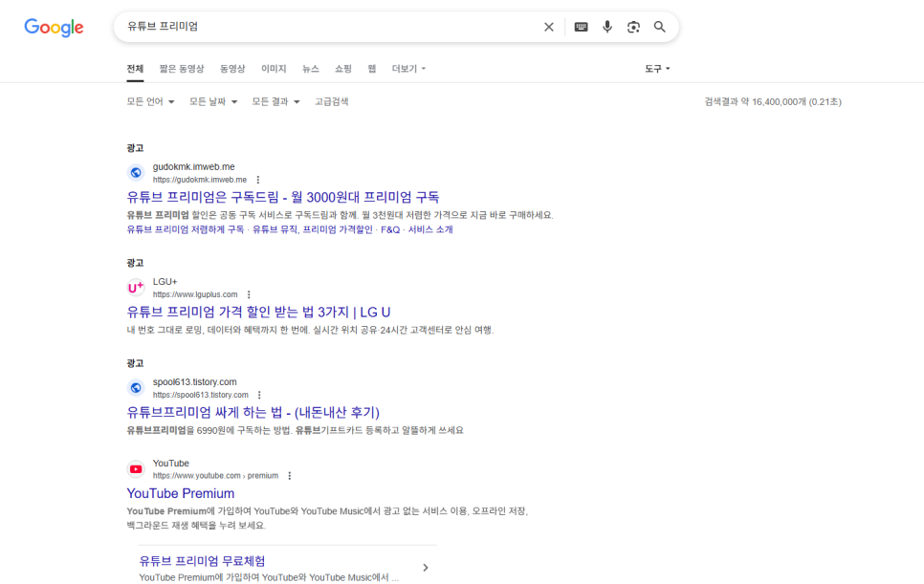Open ad titled 유튜브 프리미엄은 구독드림

point(283,197)
